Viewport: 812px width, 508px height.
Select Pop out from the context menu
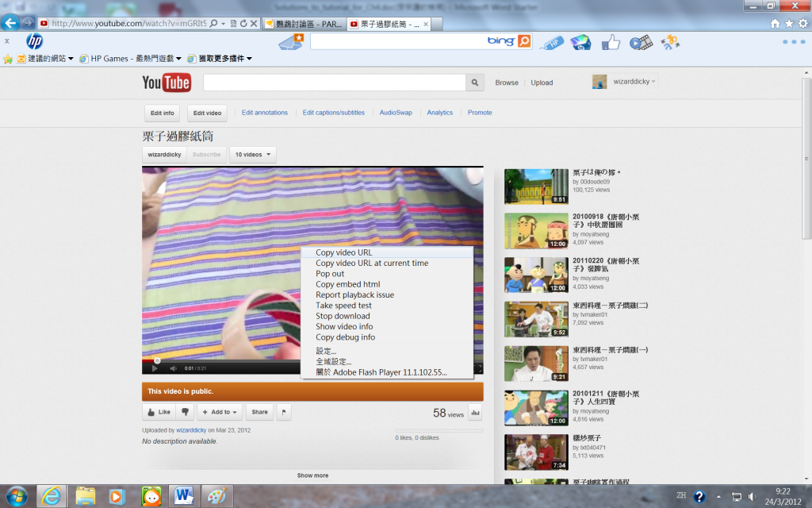(387, 274)
